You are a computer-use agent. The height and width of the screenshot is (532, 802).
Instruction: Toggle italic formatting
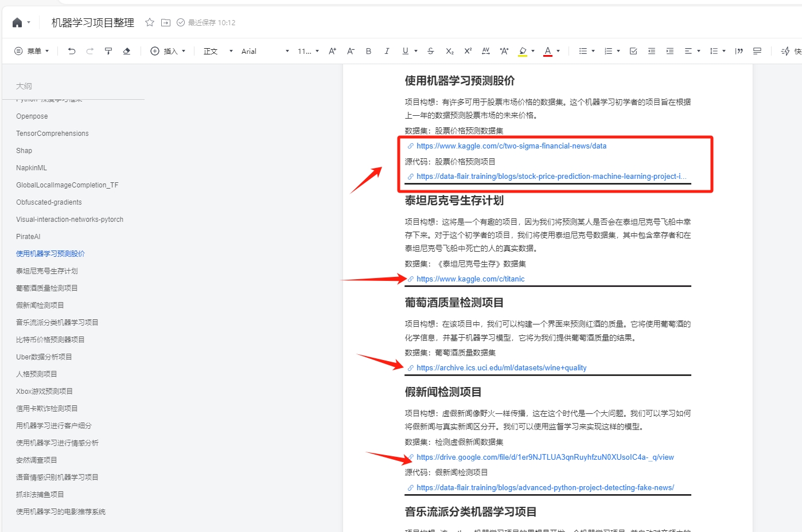pyautogui.click(x=387, y=51)
